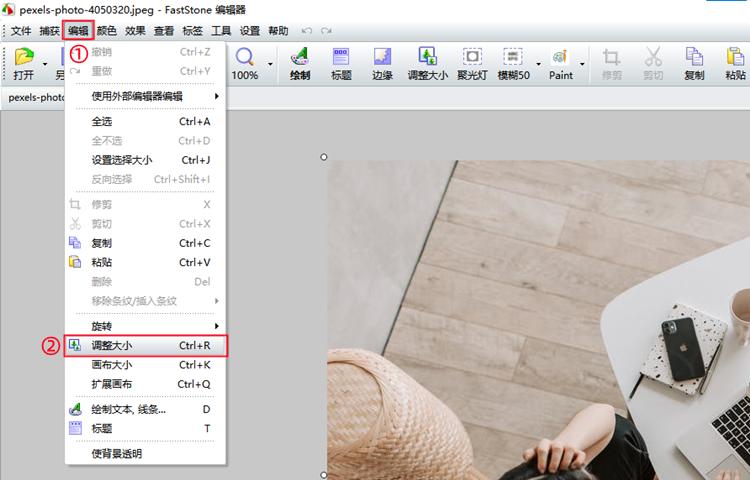Open the 捕获 menu

pos(49,31)
